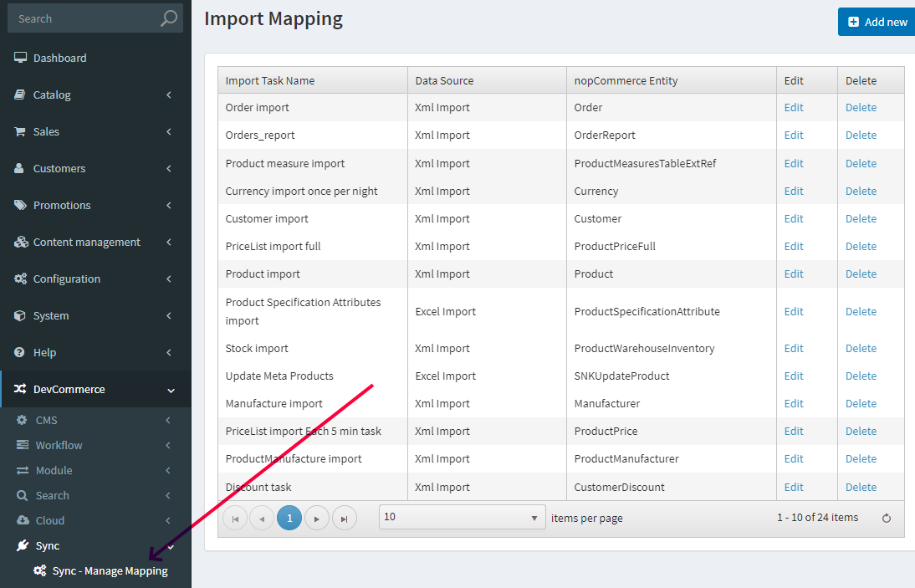Open the Dashboard menu item
This screenshot has height=588, width=915.
coord(95,58)
